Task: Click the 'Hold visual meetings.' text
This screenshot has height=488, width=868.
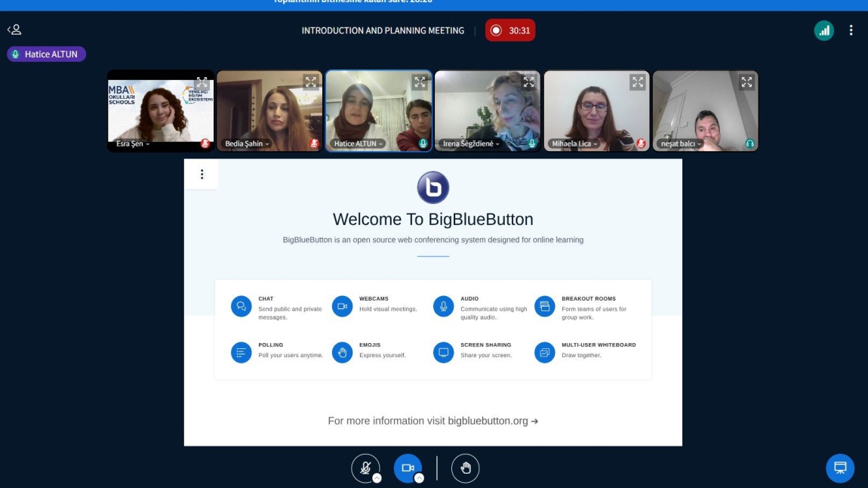Action: point(388,309)
